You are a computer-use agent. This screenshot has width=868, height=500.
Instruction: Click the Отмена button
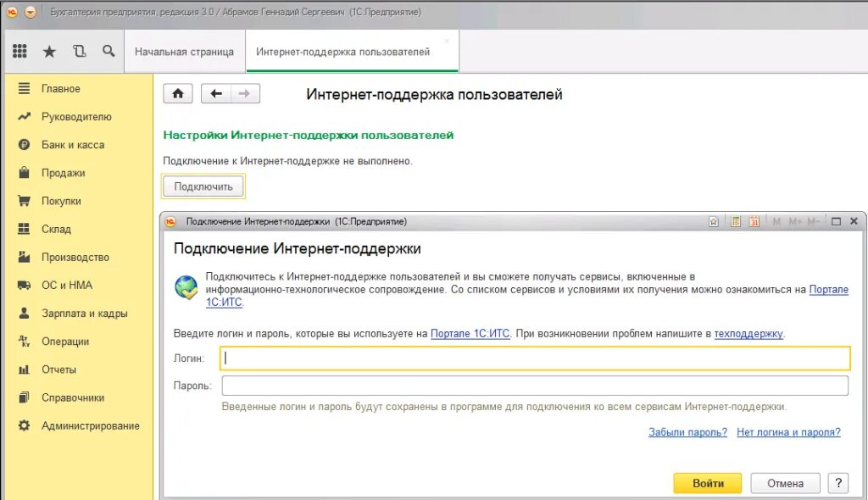coord(785,483)
